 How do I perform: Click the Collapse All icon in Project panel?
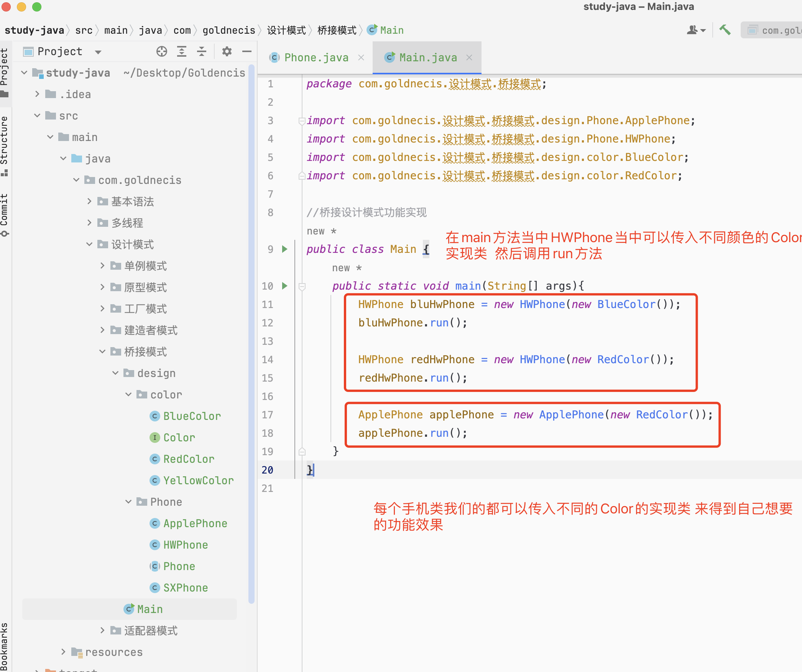coord(202,51)
